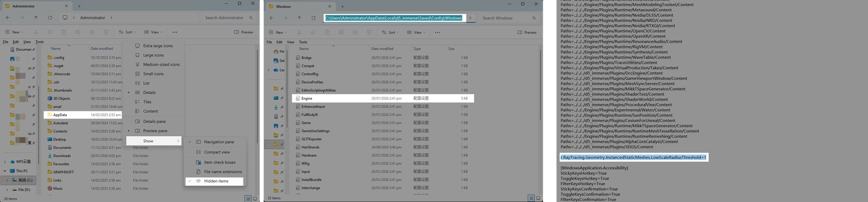Open See more (…) in Windows folder window
The height and width of the screenshot is (202, 868).
click(437, 32)
